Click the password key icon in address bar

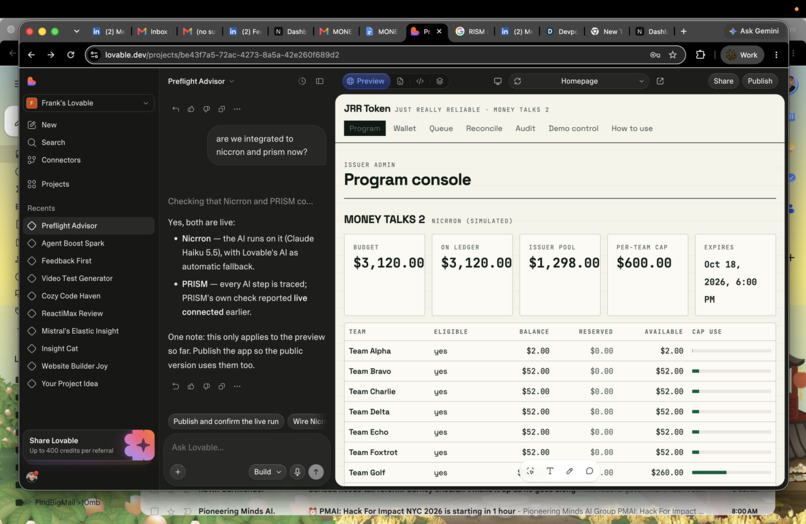coord(655,55)
